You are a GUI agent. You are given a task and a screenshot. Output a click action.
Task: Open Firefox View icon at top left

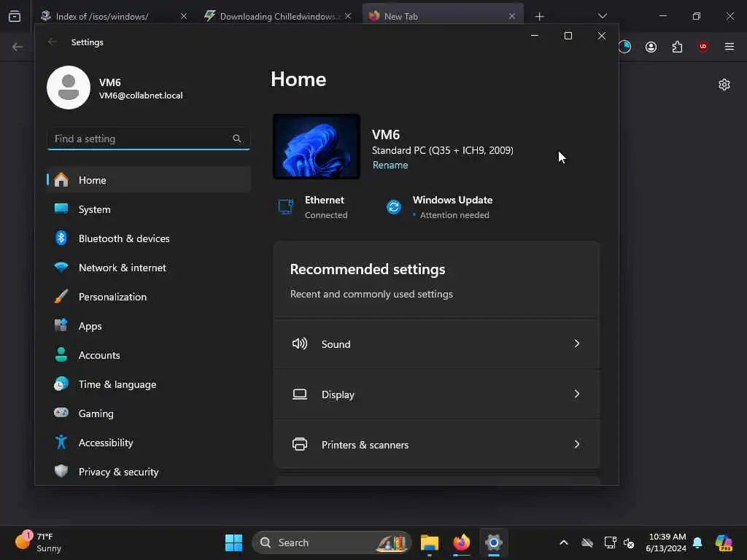pyautogui.click(x=15, y=17)
